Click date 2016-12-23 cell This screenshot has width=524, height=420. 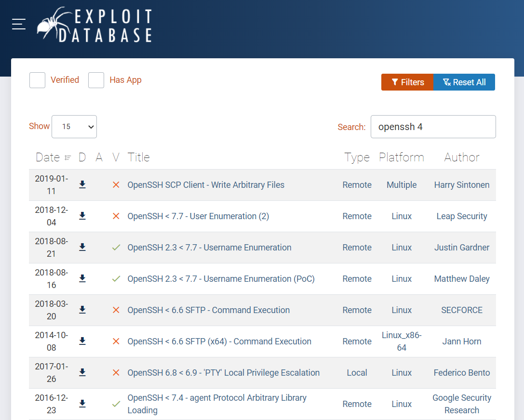click(x=52, y=404)
